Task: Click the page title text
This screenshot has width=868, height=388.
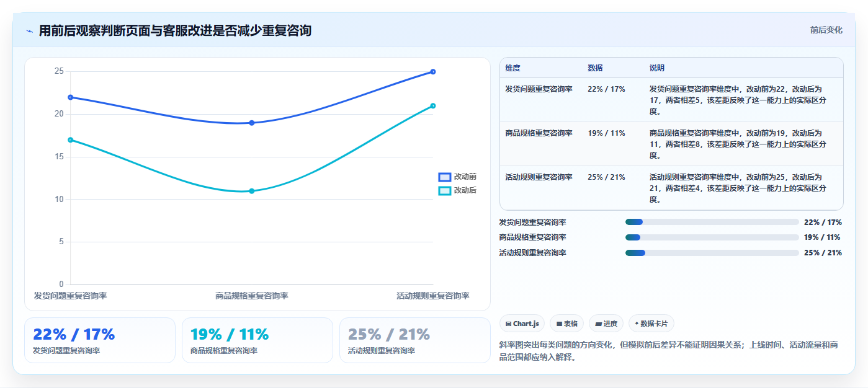Action: (175, 30)
